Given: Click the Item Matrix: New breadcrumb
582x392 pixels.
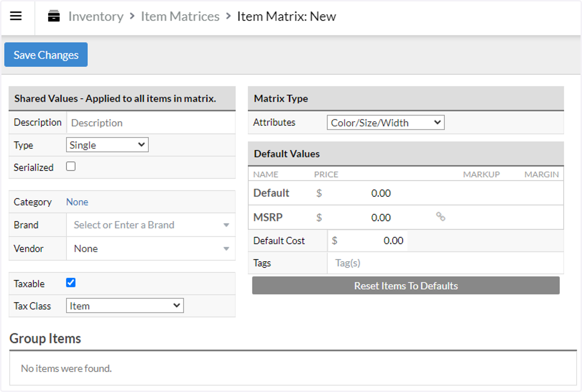Looking at the screenshot, I should tap(287, 16).
